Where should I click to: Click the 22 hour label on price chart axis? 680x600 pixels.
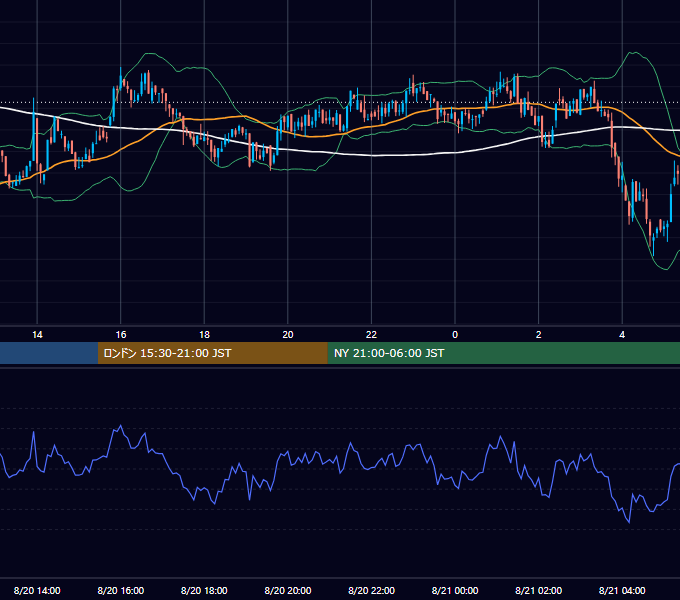click(371, 335)
